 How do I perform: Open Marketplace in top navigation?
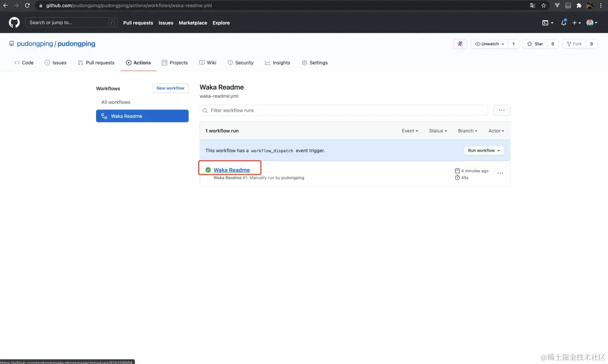(x=193, y=23)
